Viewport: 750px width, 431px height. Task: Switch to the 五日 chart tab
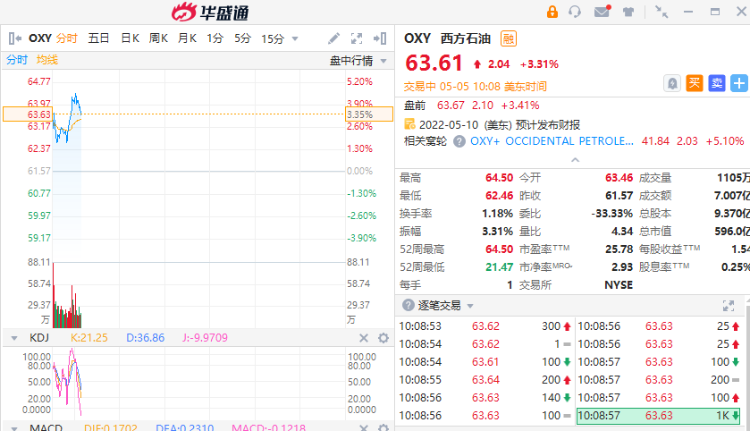pos(98,38)
